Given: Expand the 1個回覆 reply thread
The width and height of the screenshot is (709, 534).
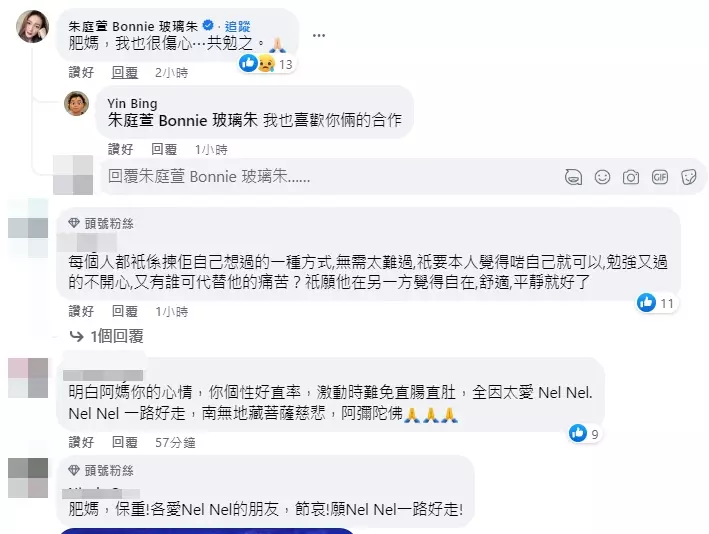Looking at the screenshot, I should click(x=107, y=336).
